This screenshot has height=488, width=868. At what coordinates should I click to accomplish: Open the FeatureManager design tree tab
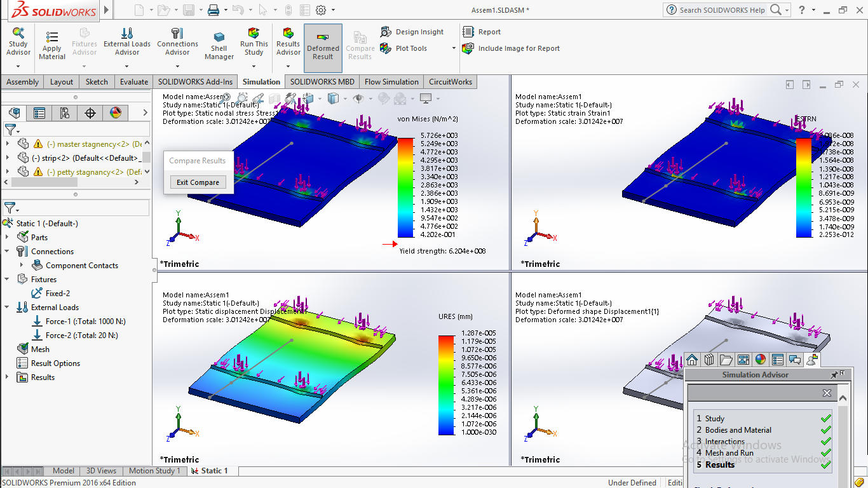(x=15, y=113)
